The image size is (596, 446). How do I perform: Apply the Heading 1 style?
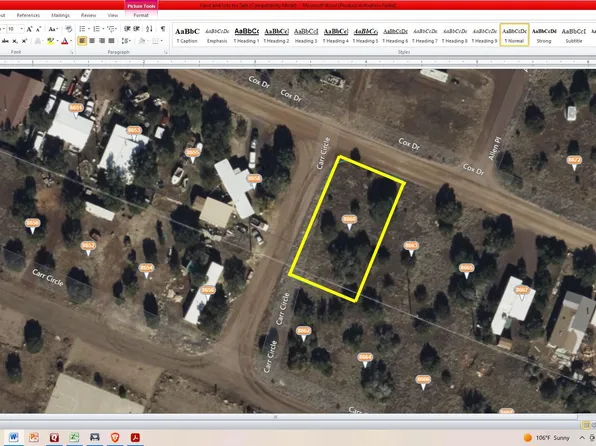[x=247, y=35]
